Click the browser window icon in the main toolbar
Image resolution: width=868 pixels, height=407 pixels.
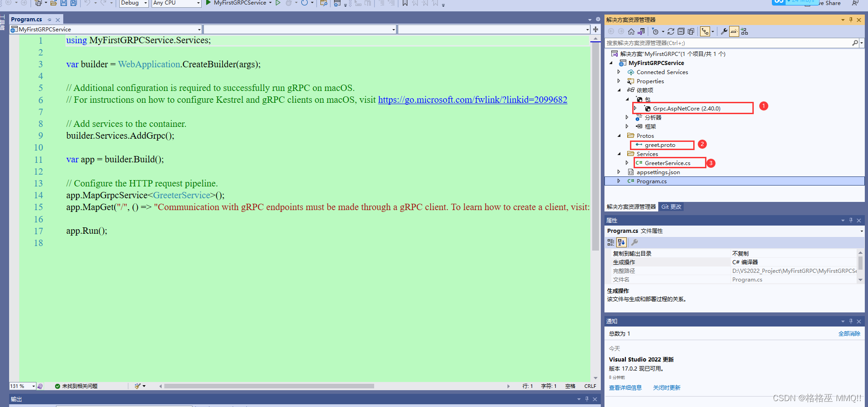337,3
